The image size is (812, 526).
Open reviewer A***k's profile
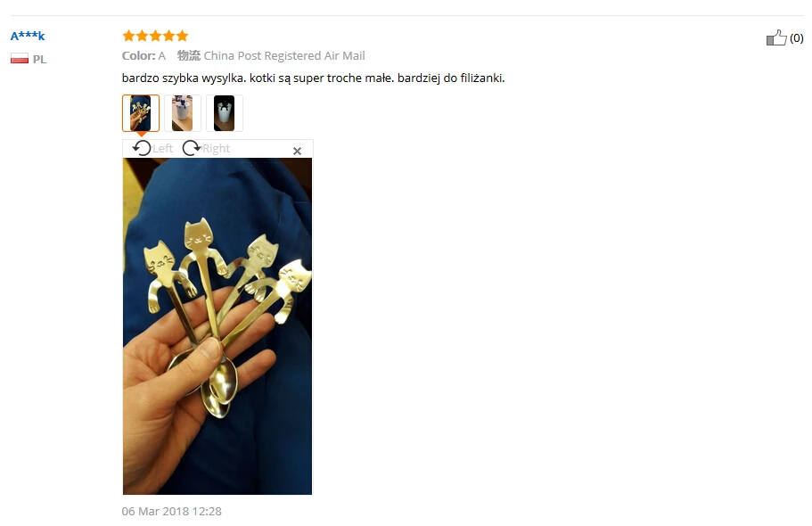pyautogui.click(x=28, y=36)
